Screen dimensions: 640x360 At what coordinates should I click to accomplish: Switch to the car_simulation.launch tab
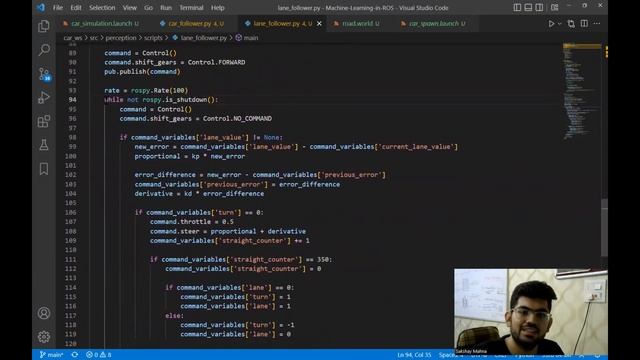[101, 24]
